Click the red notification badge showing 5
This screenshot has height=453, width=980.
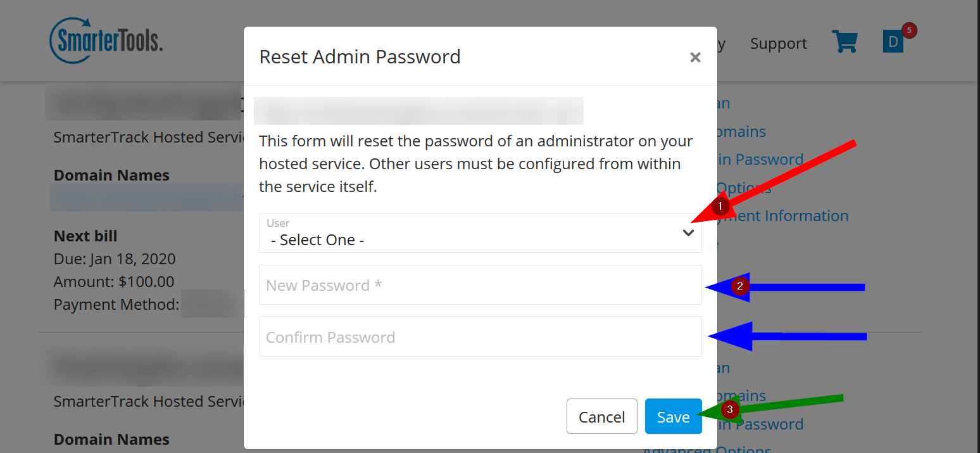(909, 30)
